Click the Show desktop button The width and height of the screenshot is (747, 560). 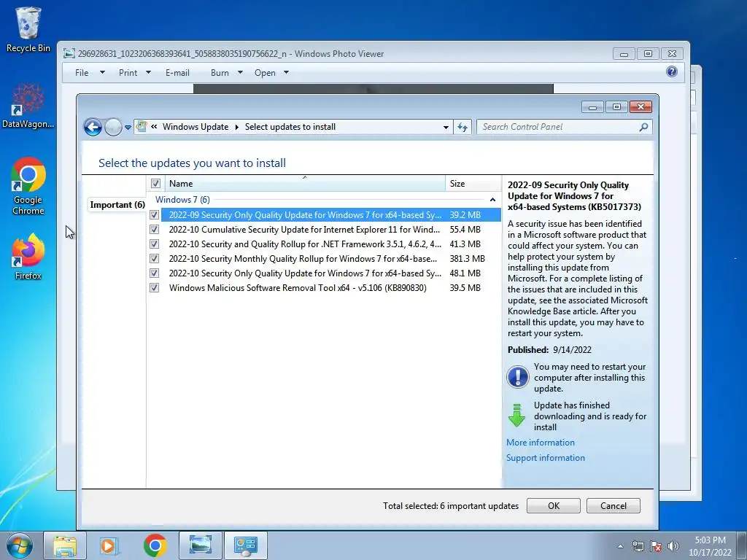click(742, 545)
